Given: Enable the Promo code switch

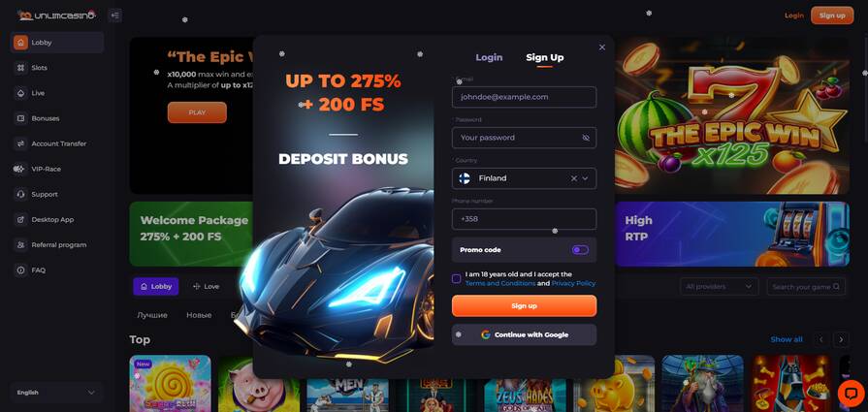Looking at the screenshot, I should 580,250.
